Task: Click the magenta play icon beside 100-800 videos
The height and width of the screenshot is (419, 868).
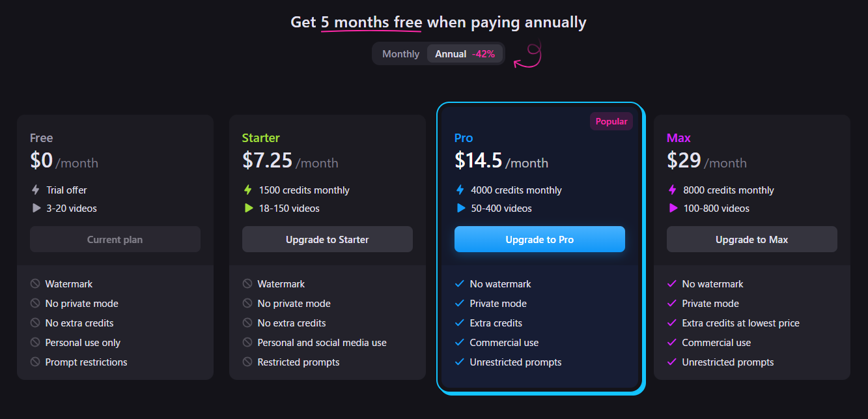Action: tap(673, 209)
